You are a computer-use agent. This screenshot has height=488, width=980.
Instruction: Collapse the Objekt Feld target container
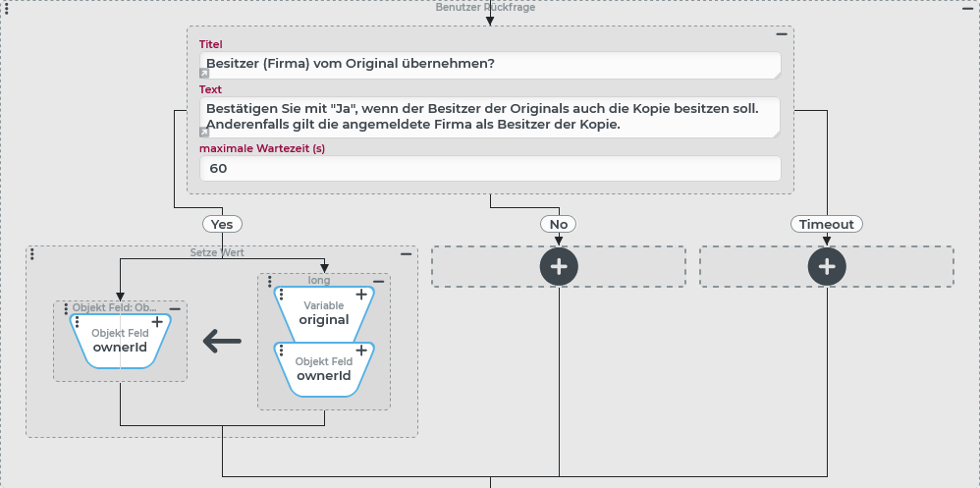tap(176, 307)
